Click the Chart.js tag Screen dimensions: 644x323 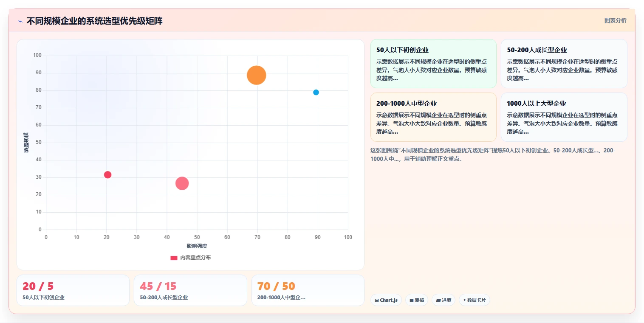click(386, 300)
